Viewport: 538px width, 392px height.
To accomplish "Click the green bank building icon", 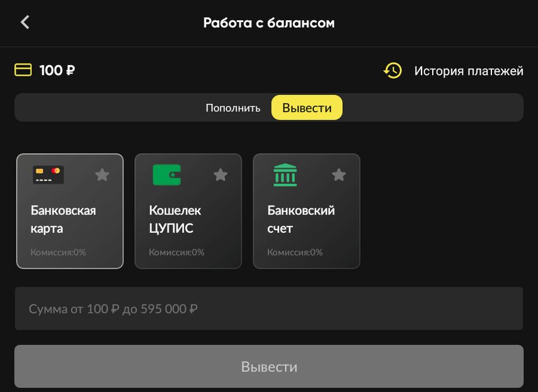I will (x=285, y=174).
